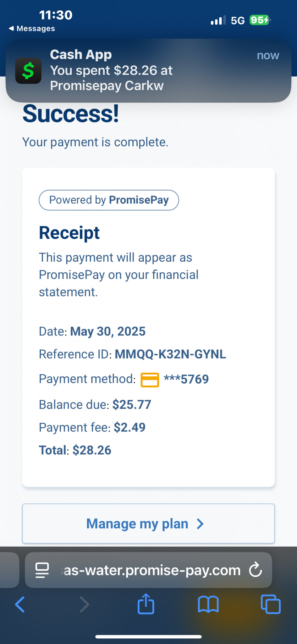Open the Safari share sheet icon
Viewport: 297px width, 644px height.
pos(146,603)
